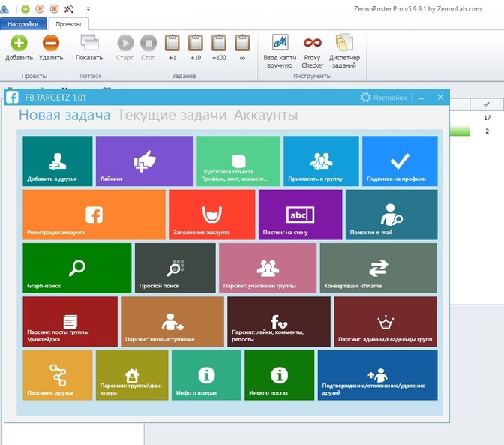Launch the Proxy Checker tool

click(313, 52)
